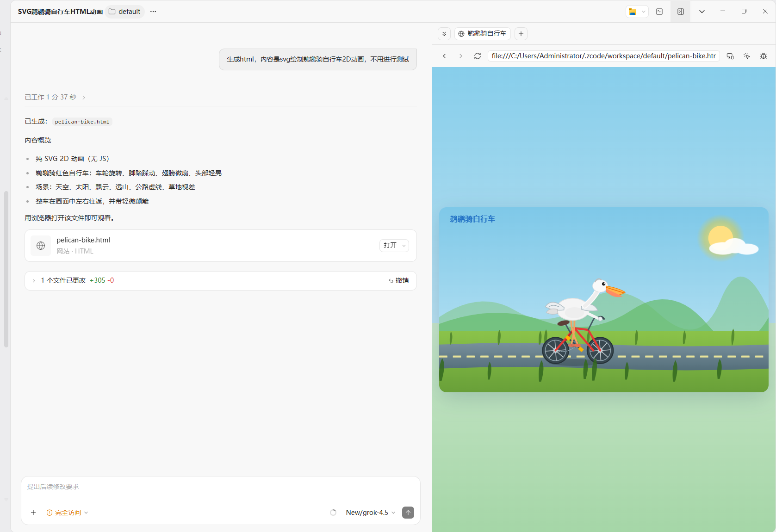The image size is (776, 532).
Task: Send message with up-arrow button
Action: pos(408,513)
